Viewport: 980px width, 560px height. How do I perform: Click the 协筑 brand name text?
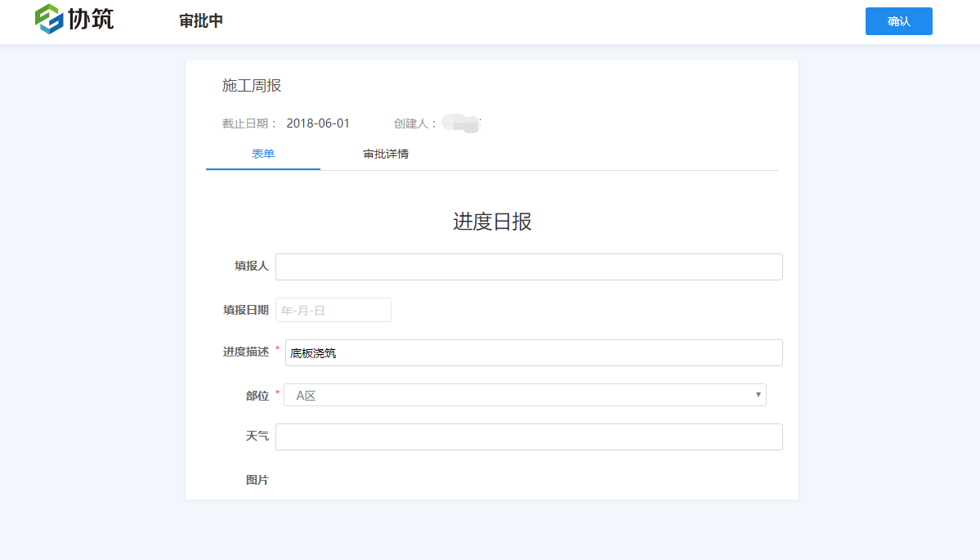91,19
